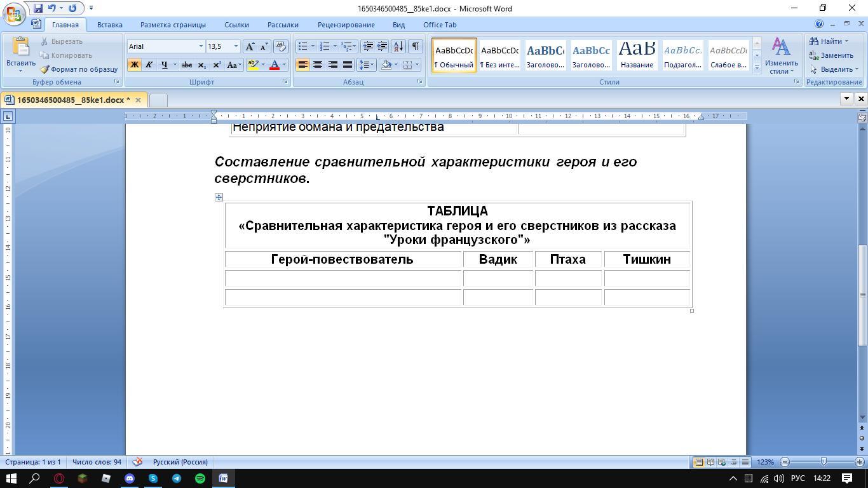Screen dimensions: 868x488
Task: Open shading color dropdown arrow
Action: tap(395, 65)
